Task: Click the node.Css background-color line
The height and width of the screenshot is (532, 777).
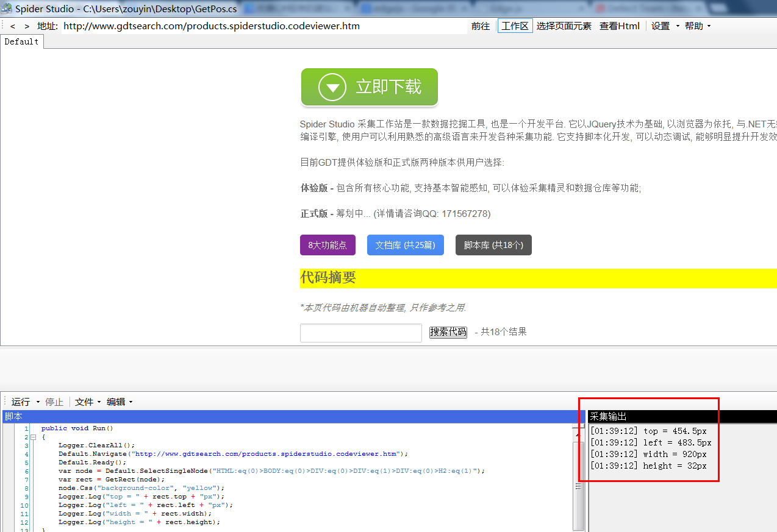Action: [141, 488]
